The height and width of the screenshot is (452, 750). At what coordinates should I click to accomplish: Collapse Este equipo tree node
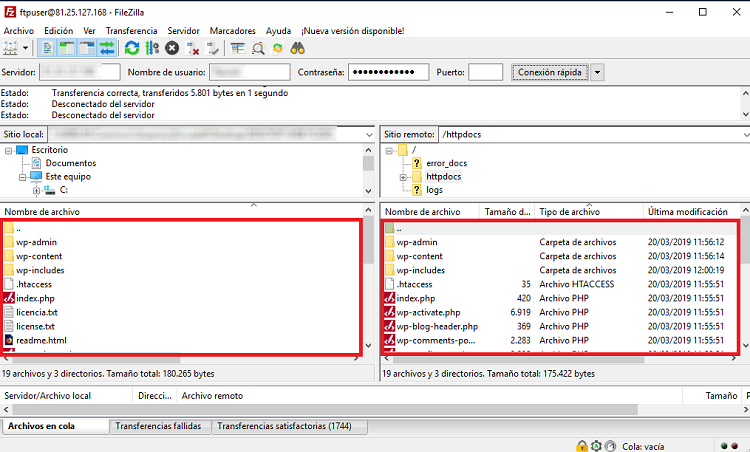[x=22, y=177]
